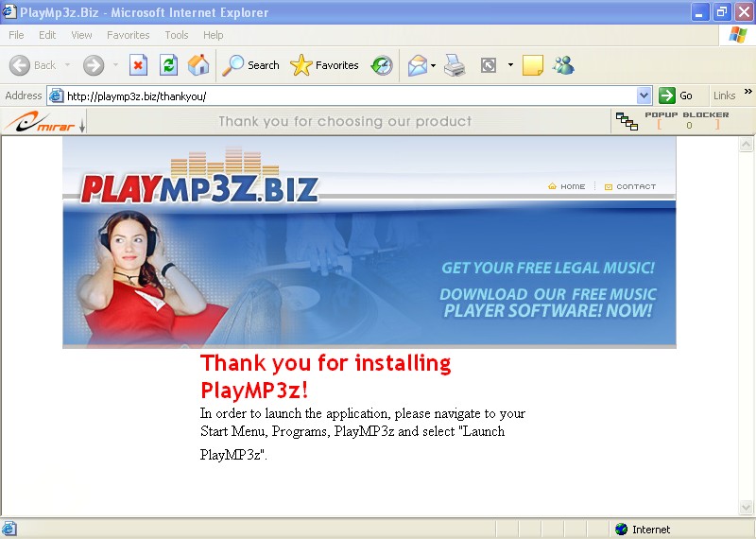Expand the Mail dropdown arrow
This screenshot has height=539, width=756.
(434, 65)
